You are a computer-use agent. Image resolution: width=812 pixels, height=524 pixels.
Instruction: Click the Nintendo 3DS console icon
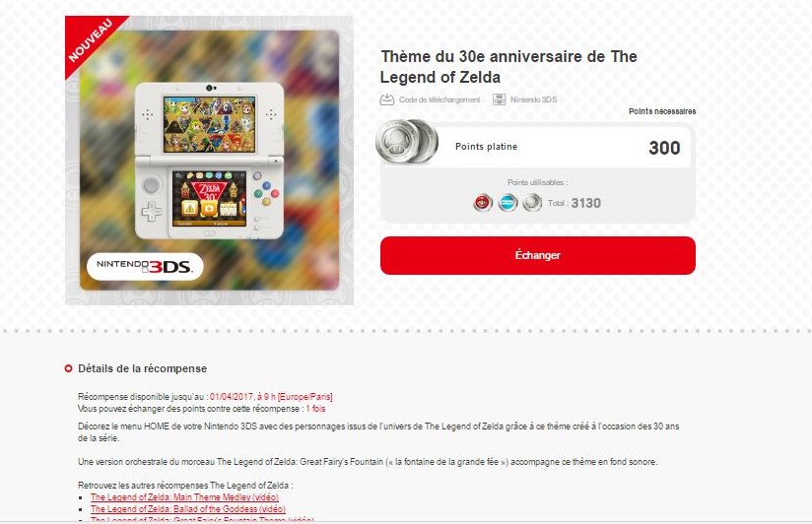499,99
